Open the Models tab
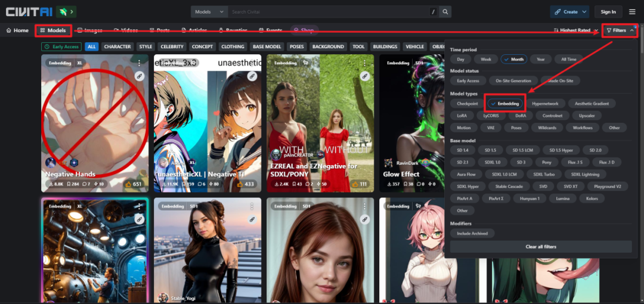644x304 pixels. (x=54, y=30)
